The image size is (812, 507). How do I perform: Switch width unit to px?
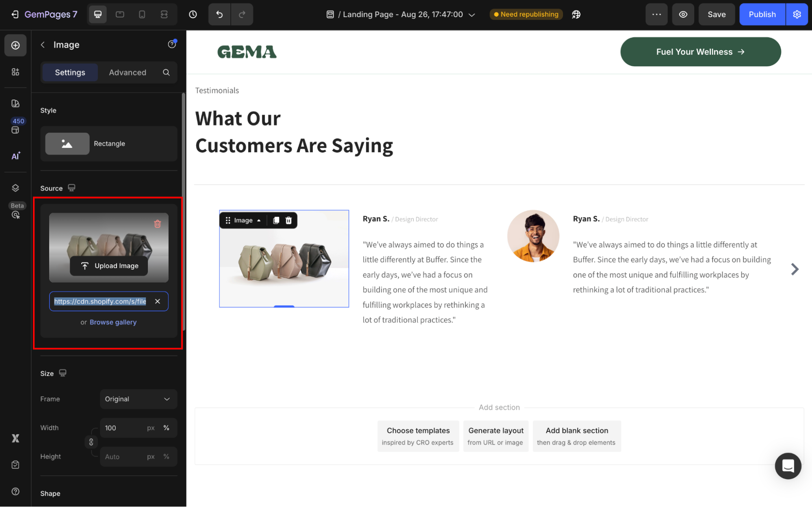[x=151, y=428]
